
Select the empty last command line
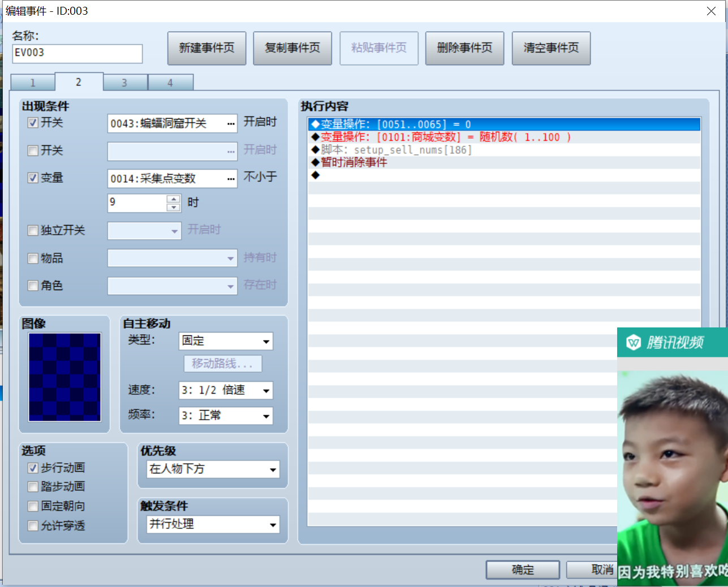click(x=505, y=175)
